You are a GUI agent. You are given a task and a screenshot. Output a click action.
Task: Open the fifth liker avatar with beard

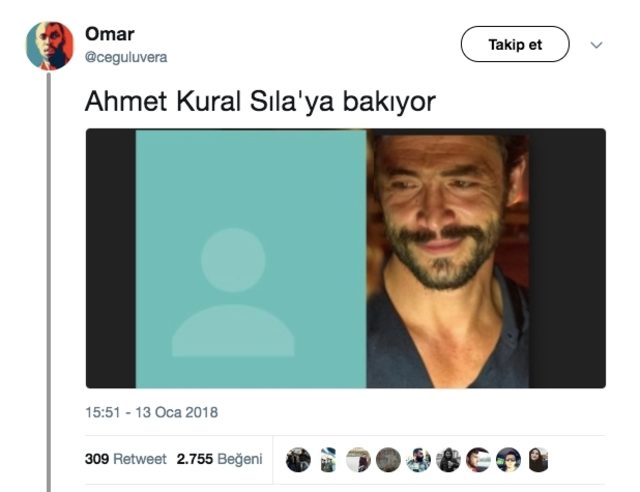tap(418, 460)
